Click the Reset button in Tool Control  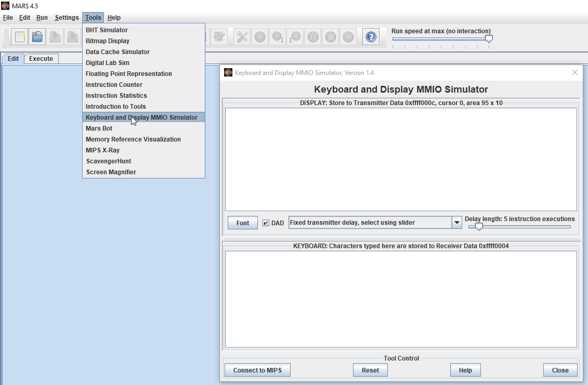pos(370,370)
